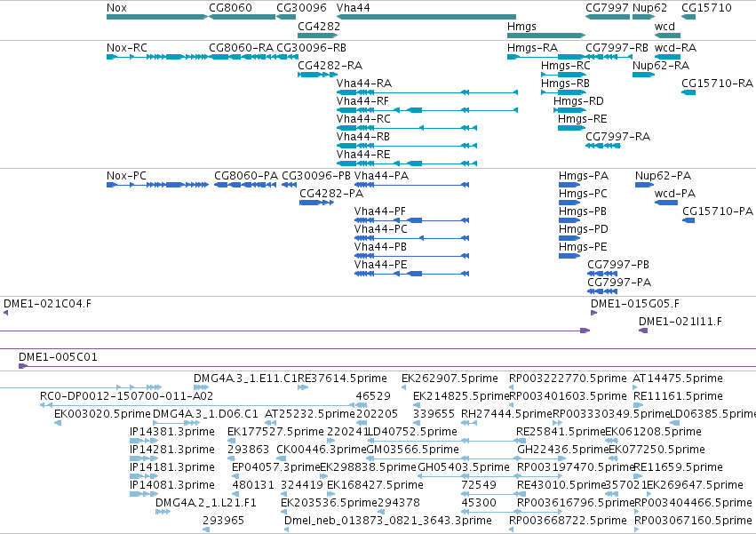The image size is (756, 534).
Task: Click the DME1-005C01 clone marker
Action: pos(387,366)
